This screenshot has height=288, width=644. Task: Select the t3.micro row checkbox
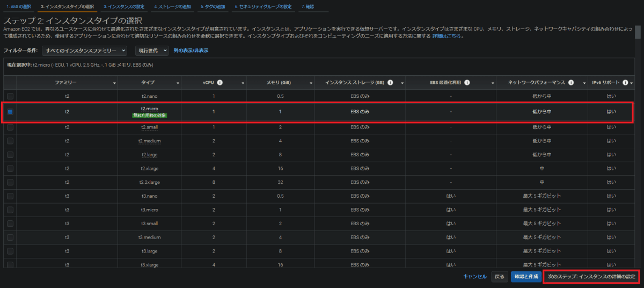click(x=10, y=210)
